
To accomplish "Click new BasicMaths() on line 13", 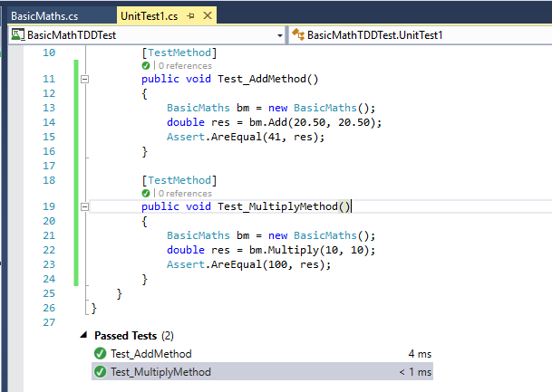I will click(x=318, y=108).
